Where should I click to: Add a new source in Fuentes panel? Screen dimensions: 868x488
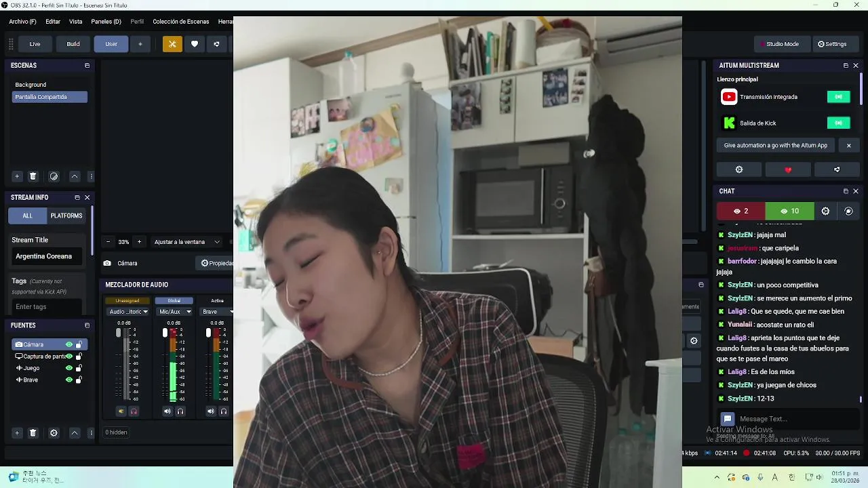click(x=17, y=432)
